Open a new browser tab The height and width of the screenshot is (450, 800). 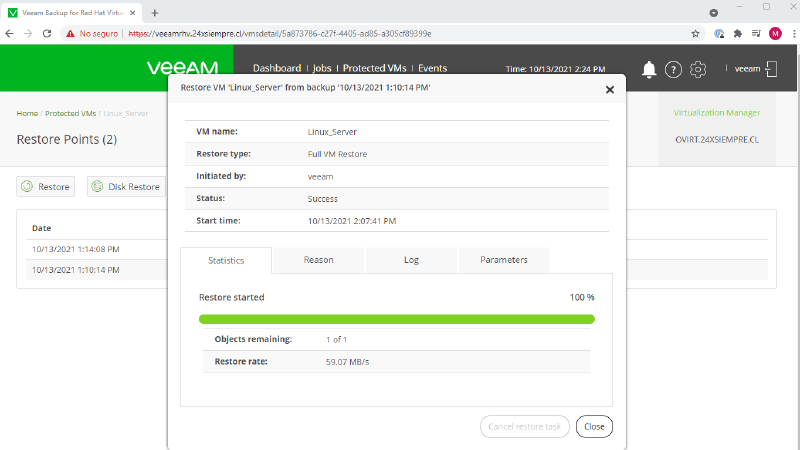point(155,13)
